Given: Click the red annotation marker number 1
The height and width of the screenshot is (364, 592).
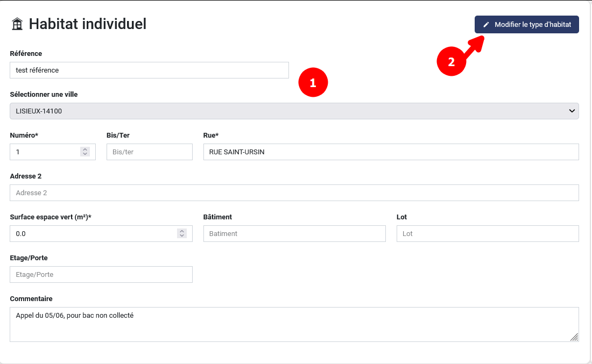Looking at the screenshot, I should pyautogui.click(x=313, y=83).
